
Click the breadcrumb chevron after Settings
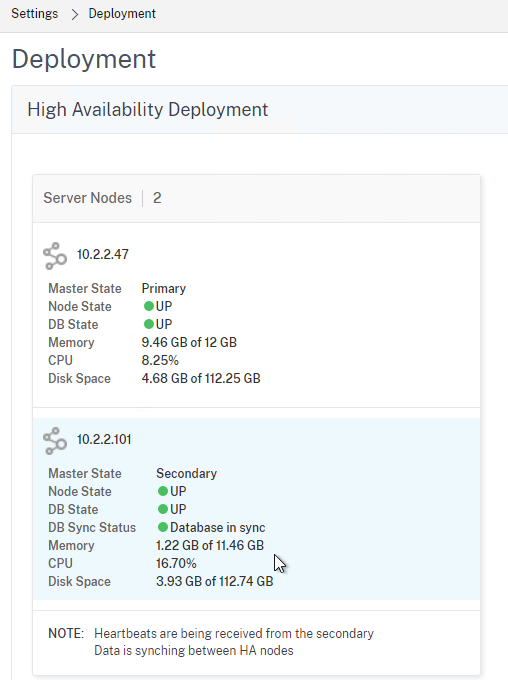pyautogui.click(x=75, y=14)
